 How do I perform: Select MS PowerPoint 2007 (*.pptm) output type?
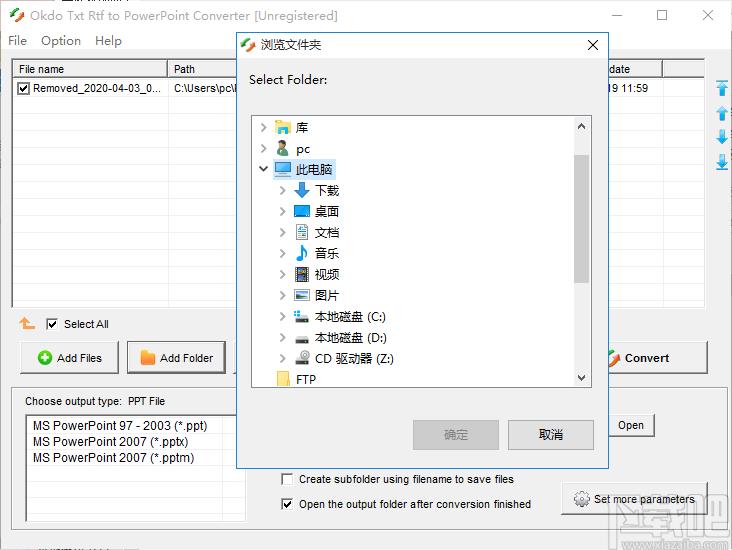point(113,457)
